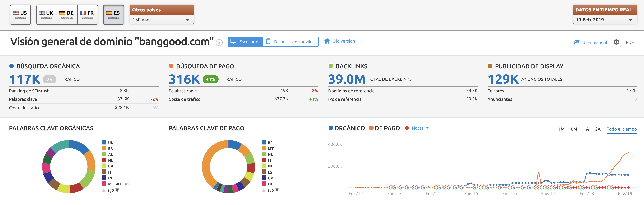644x205 pixels.
Task: Select the 6M time range tab
Action: point(574,129)
